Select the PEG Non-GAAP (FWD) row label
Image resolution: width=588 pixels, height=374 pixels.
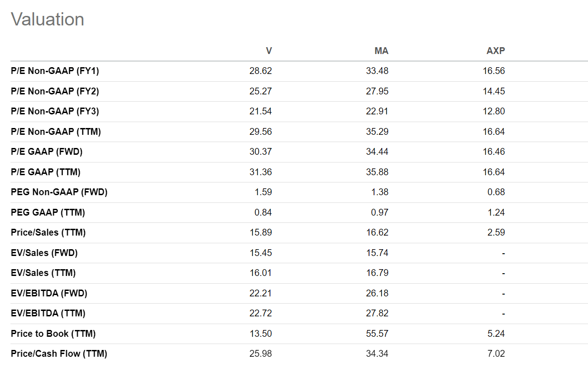tap(59, 192)
